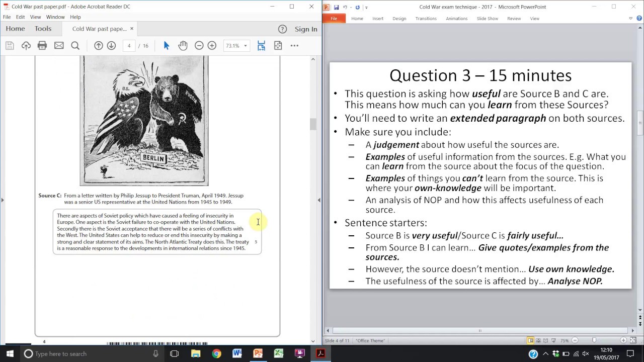Open Windows Start menu
The image size is (644, 362).
[10, 354]
